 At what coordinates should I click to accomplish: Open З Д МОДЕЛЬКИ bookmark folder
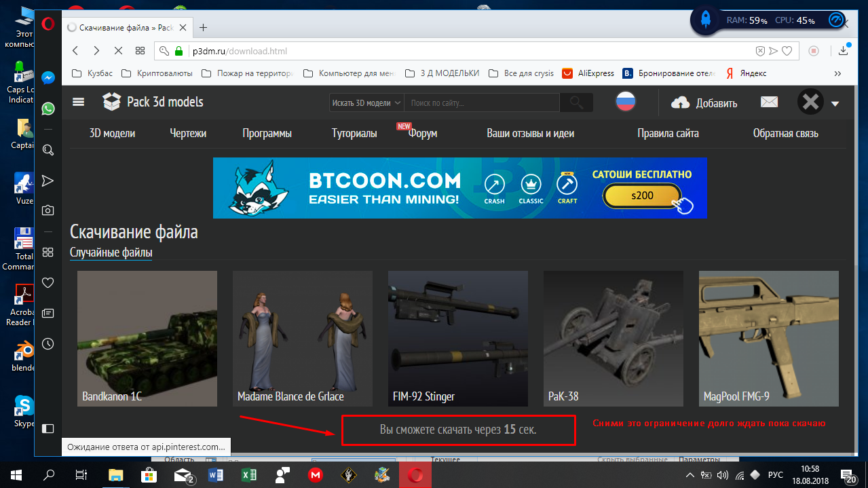[442, 73]
